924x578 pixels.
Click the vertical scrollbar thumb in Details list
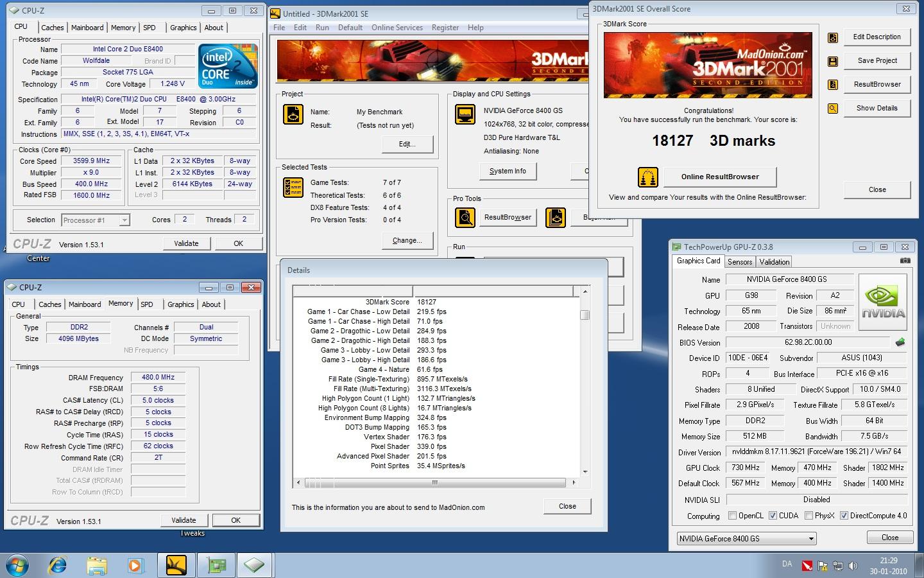tap(585, 315)
